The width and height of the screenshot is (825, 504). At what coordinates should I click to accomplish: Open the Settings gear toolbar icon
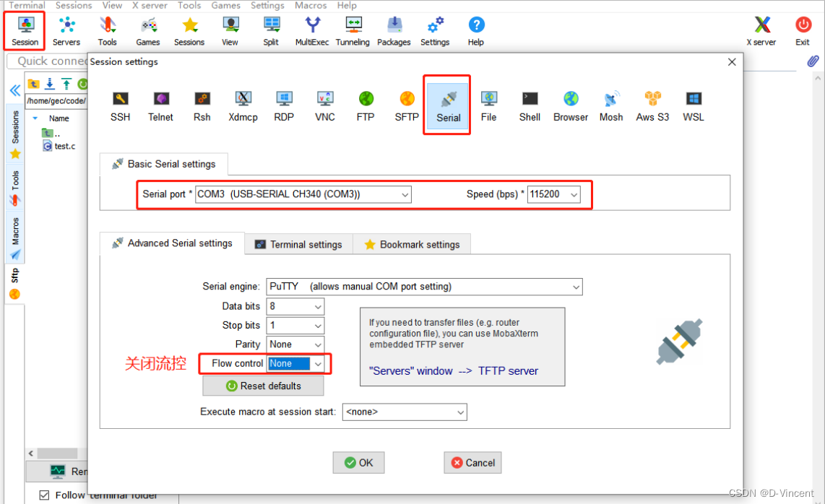pos(435,31)
